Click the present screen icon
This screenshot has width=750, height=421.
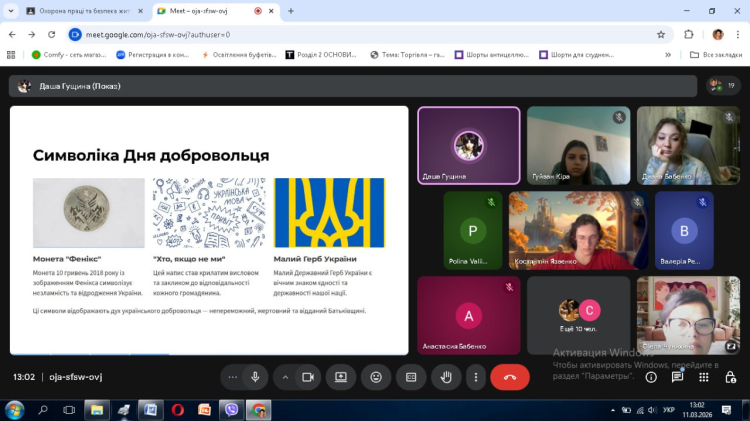(341, 377)
